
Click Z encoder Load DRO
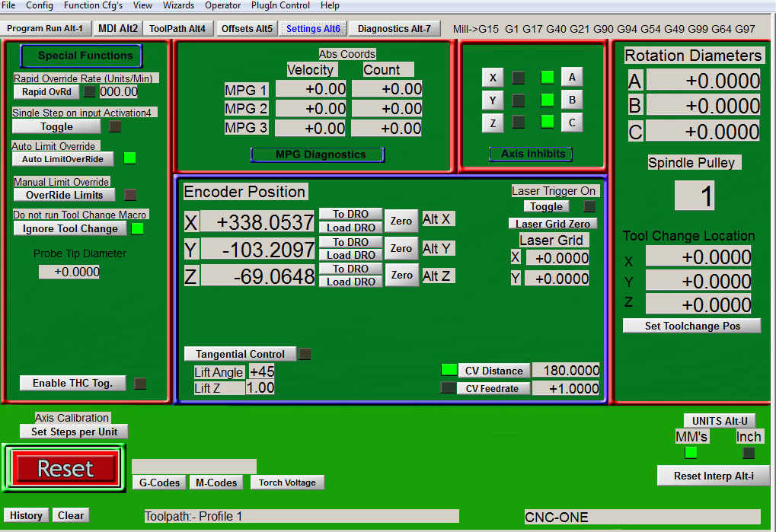[x=351, y=282]
